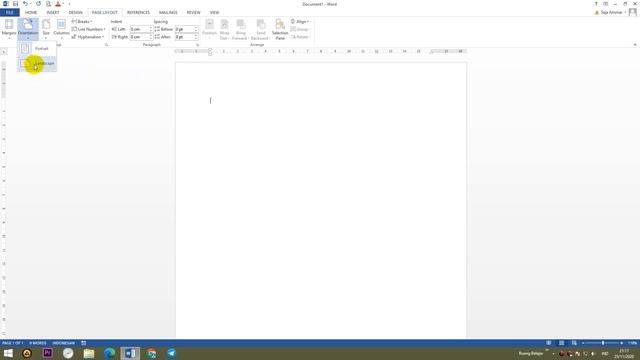
Task: Adjust the Indent Right spinner arrows
Action: click(151, 37)
